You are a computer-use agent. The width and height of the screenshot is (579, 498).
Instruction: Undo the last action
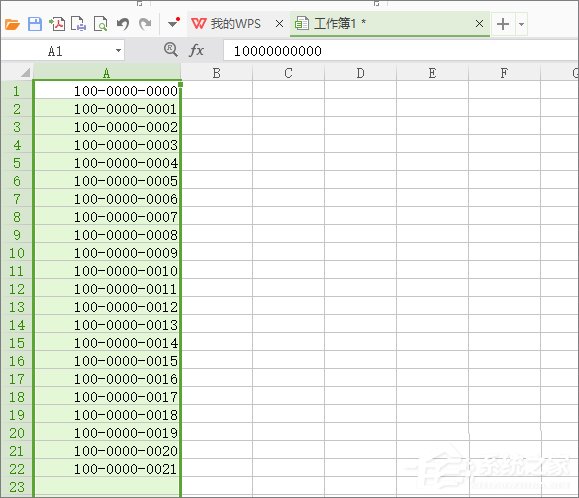(123, 24)
